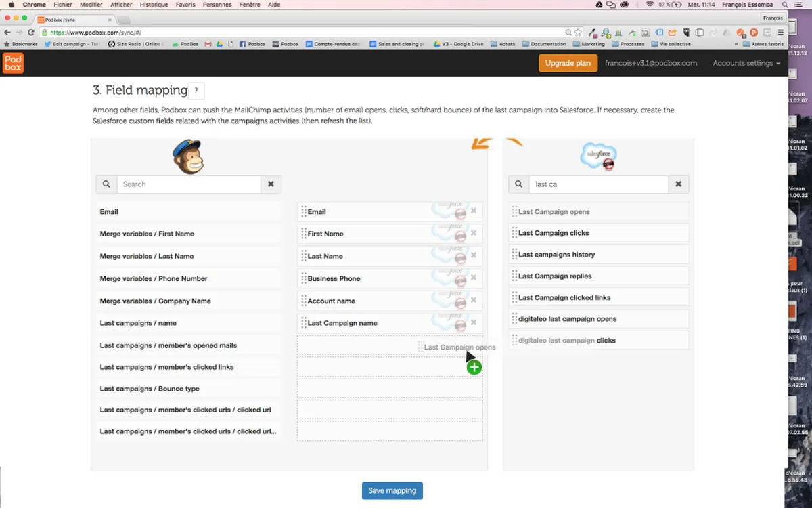Remove the First Name field mapping

(474, 233)
